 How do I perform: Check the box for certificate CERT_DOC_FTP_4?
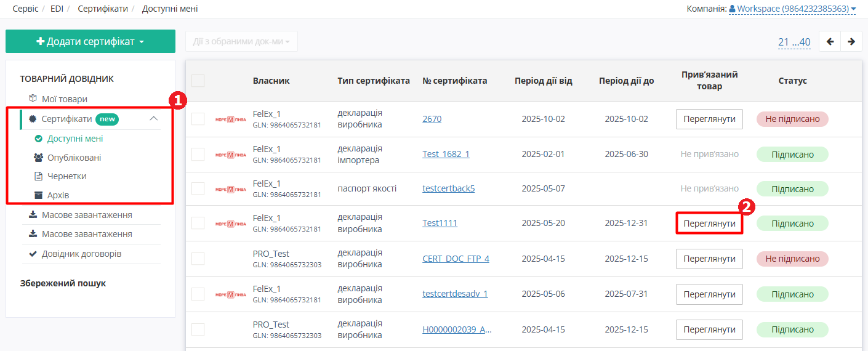tap(198, 259)
